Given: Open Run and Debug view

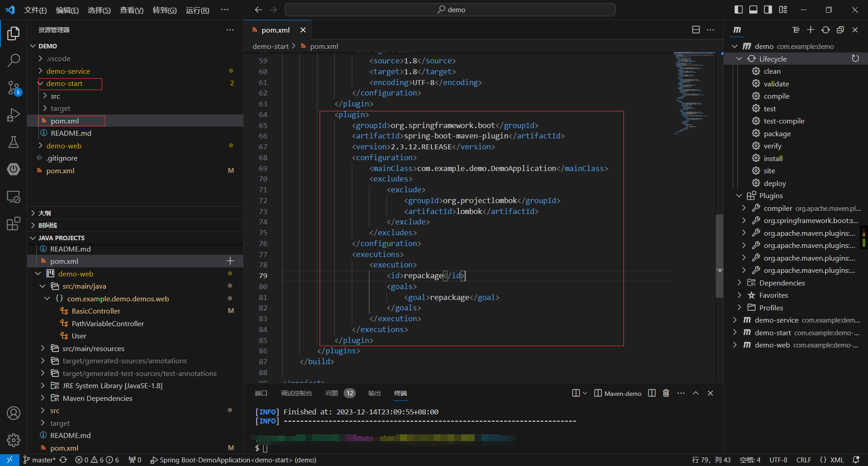Looking at the screenshot, I should [14, 115].
